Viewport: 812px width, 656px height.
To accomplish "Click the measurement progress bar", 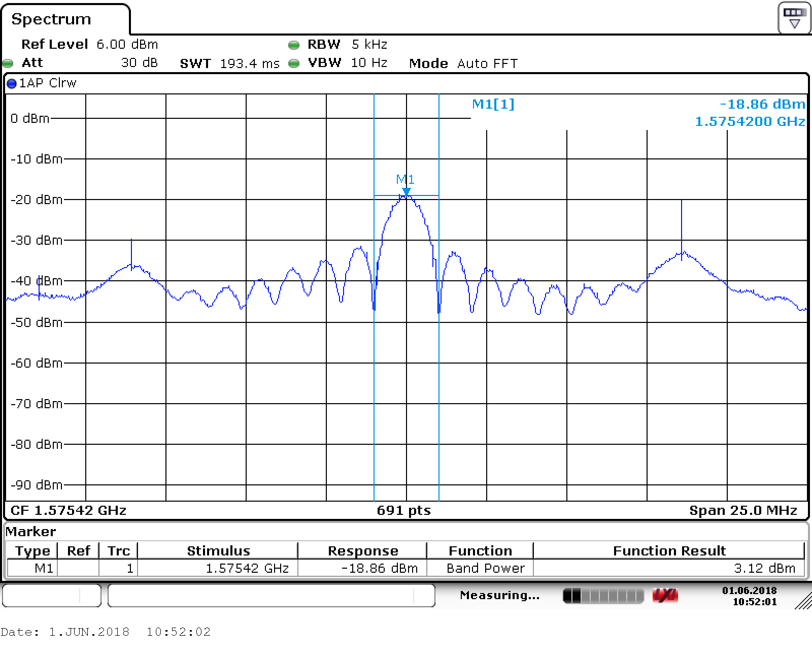I will click(603, 596).
